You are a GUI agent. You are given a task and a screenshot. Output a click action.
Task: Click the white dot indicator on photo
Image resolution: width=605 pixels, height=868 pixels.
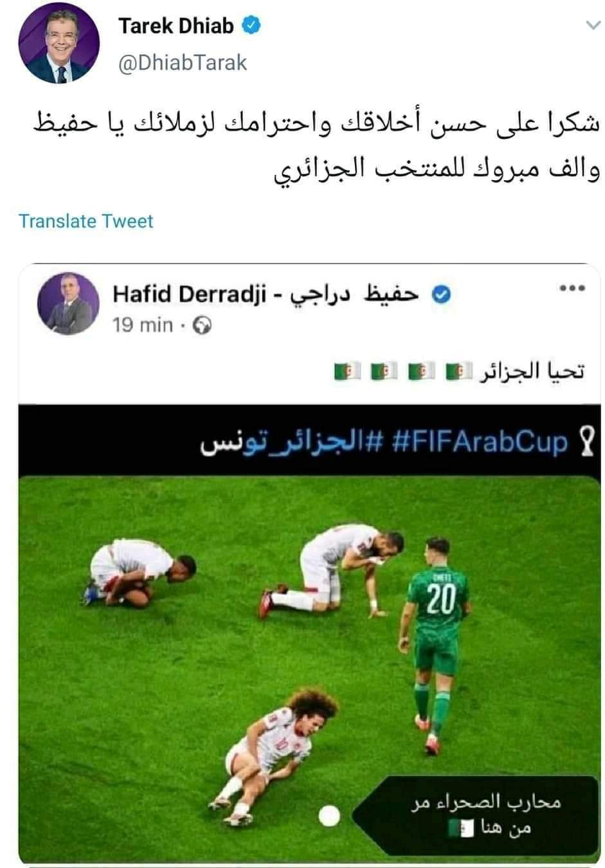point(330,815)
